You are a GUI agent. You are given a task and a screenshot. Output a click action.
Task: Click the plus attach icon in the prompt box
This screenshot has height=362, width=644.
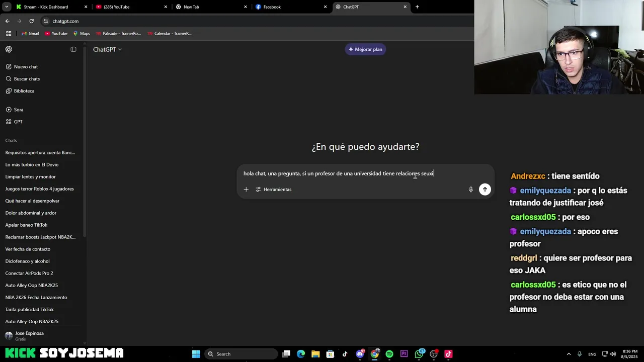pyautogui.click(x=246, y=190)
